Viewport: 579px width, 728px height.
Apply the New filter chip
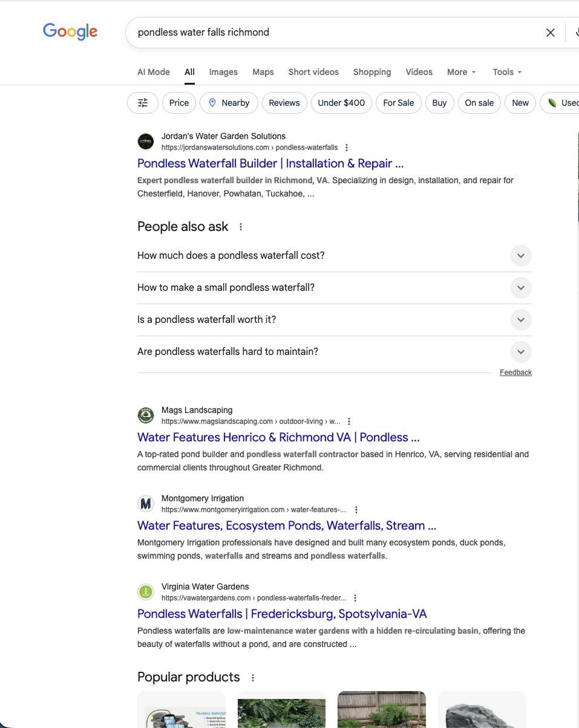click(x=520, y=103)
